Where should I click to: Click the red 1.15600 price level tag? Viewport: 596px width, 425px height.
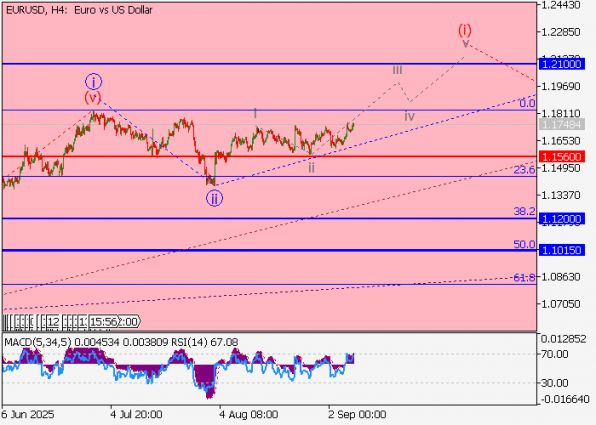tap(562, 157)
